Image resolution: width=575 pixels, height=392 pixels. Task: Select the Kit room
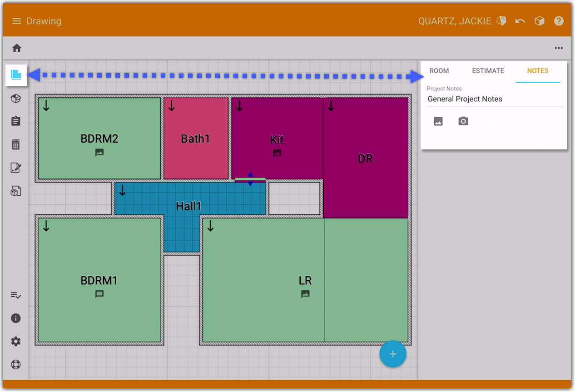click(x=277, y=139)
